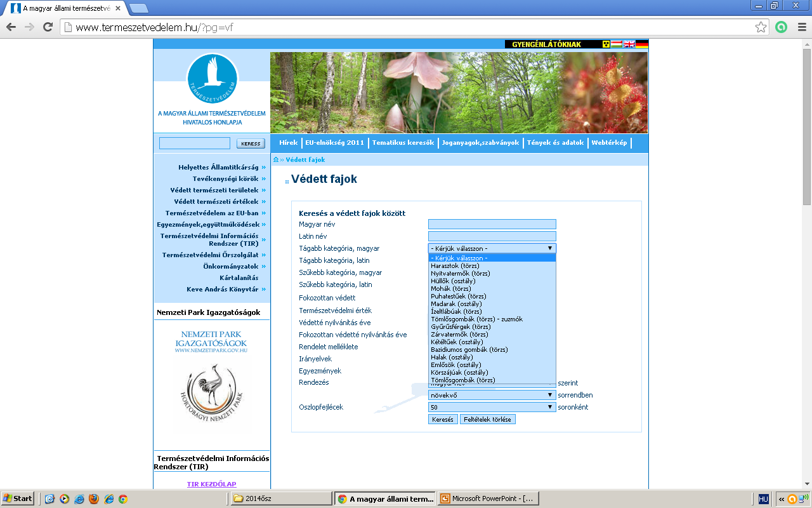
Task: Open the EU-elnökség 2011 navigation tab
Action: click(x=334, y=143)
